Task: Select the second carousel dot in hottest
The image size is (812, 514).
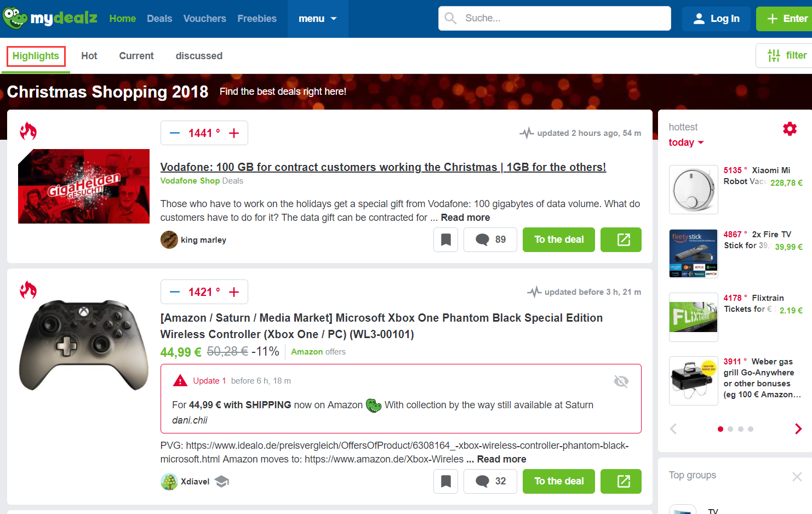Action: tap(730, 429)
